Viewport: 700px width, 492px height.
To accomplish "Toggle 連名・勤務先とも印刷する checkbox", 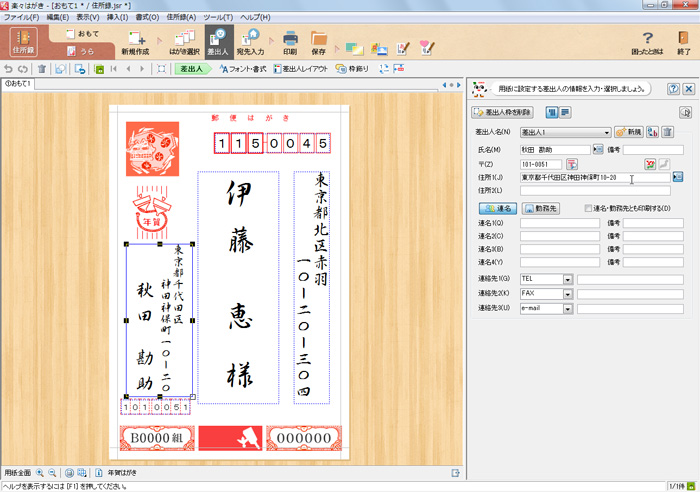I will 588,208.
